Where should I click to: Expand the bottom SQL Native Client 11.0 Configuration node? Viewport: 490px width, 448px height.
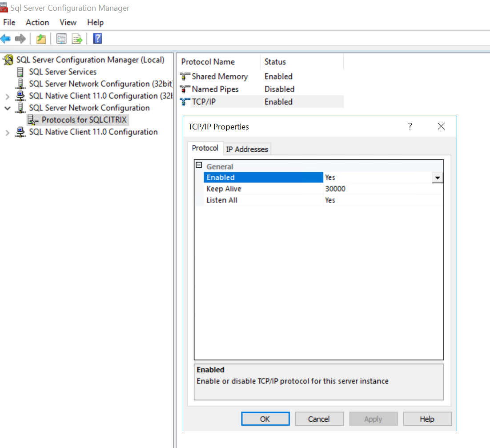(x=8, y=133)
